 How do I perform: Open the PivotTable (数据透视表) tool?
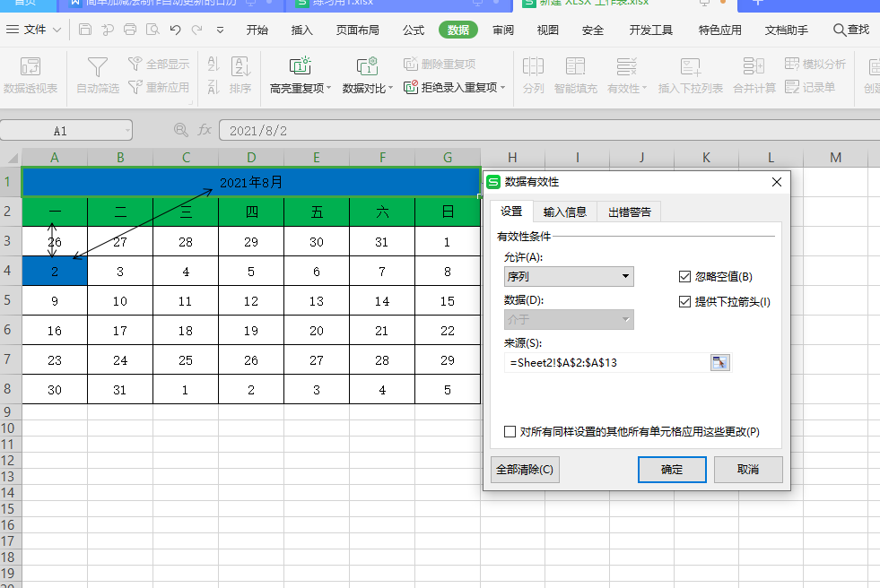point(30,75)
